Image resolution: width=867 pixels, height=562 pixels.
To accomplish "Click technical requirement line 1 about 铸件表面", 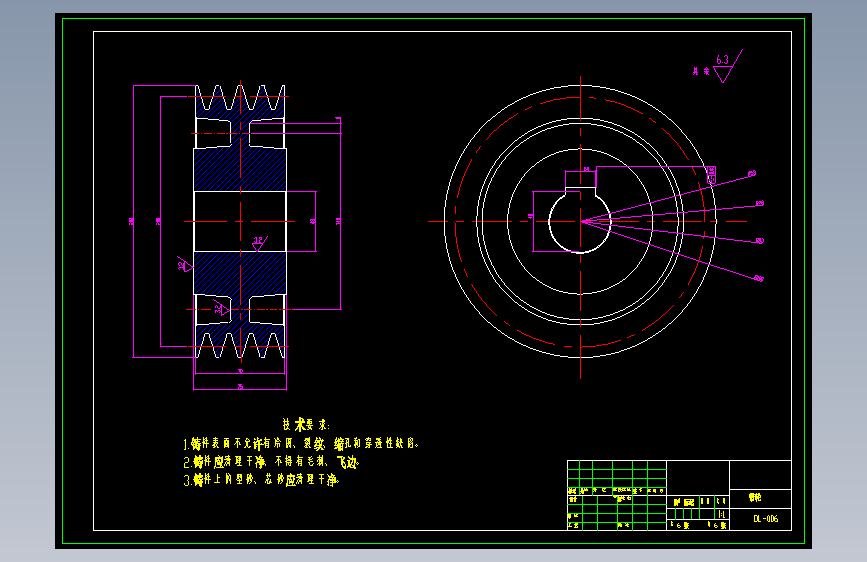I will coord(301,444).
